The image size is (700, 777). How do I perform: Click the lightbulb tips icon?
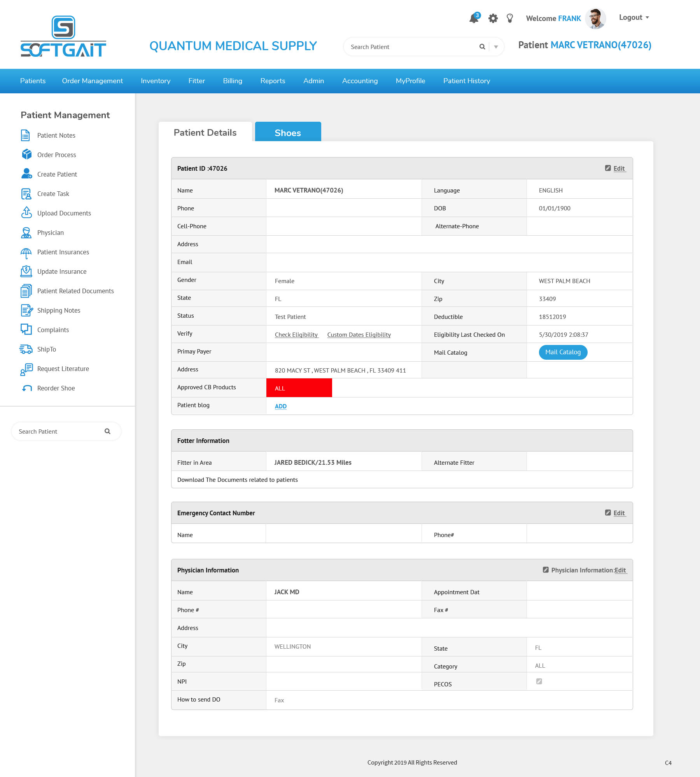click(510, 18)
